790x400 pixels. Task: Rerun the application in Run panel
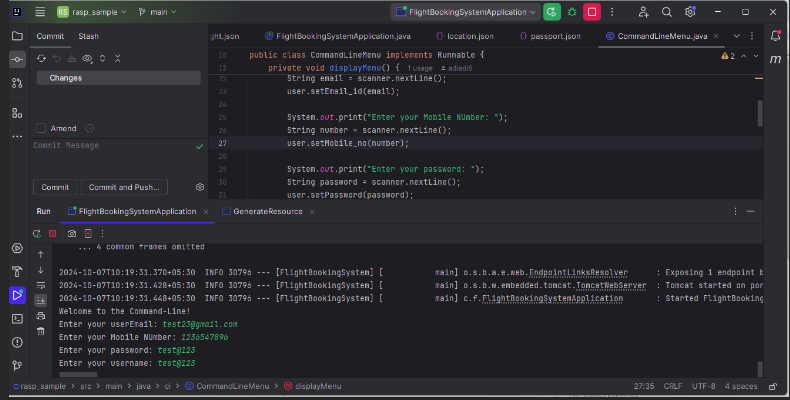[x=37, y=234]
